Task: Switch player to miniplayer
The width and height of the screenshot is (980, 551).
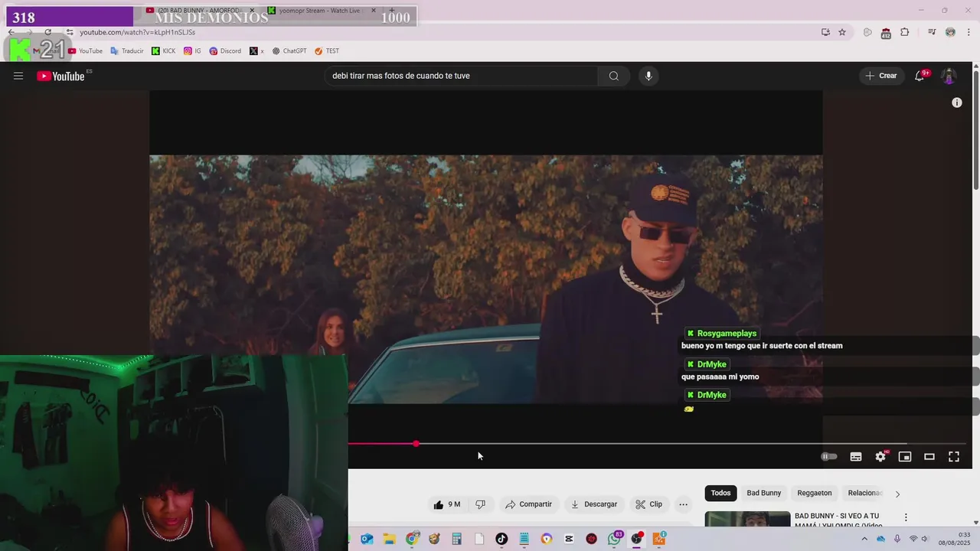Action: tap(905, 456)
